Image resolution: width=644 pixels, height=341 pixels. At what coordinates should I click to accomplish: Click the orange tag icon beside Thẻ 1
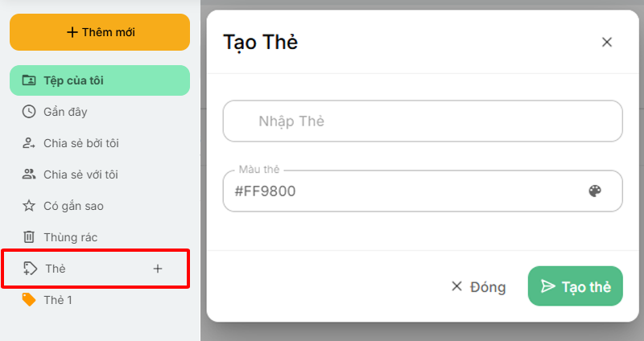point(29,300)
